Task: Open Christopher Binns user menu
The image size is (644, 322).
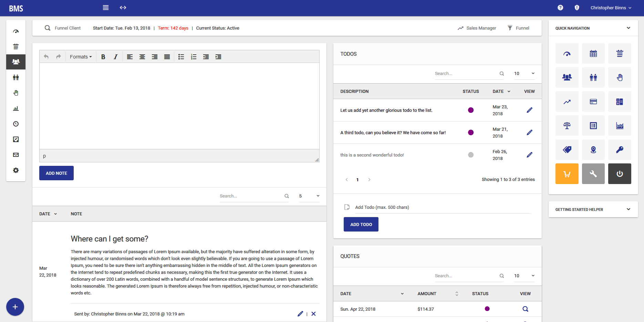Action: [x=611, y=8]
